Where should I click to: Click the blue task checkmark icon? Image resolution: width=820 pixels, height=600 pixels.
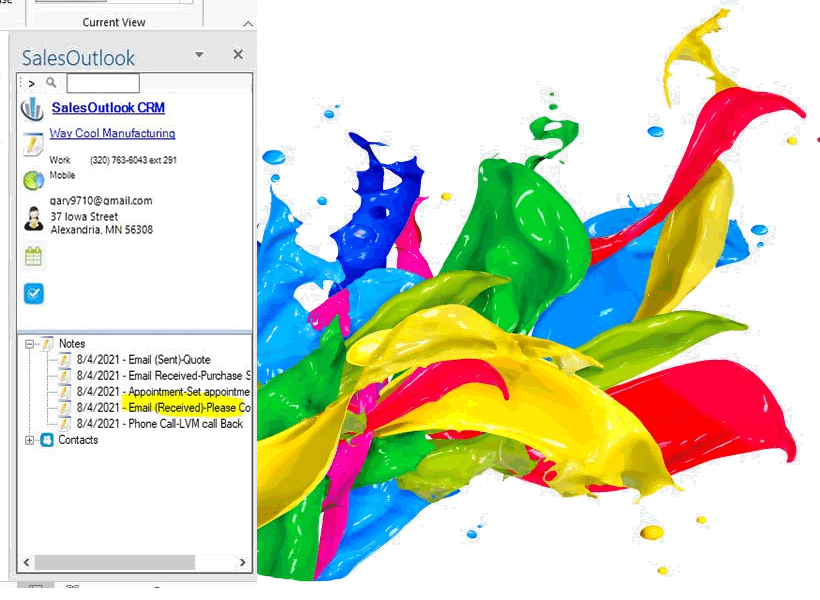(33, 293)
